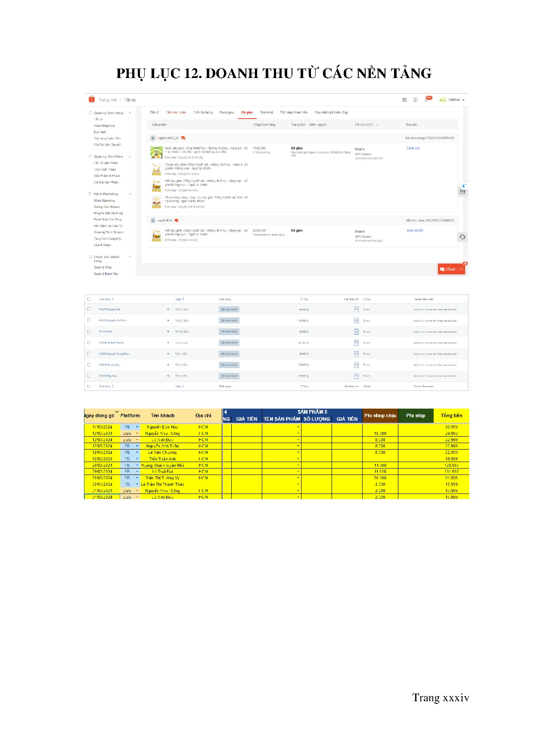Tick the checkbox for order #15275 Nguyễn Hà

tap(89, 309)
